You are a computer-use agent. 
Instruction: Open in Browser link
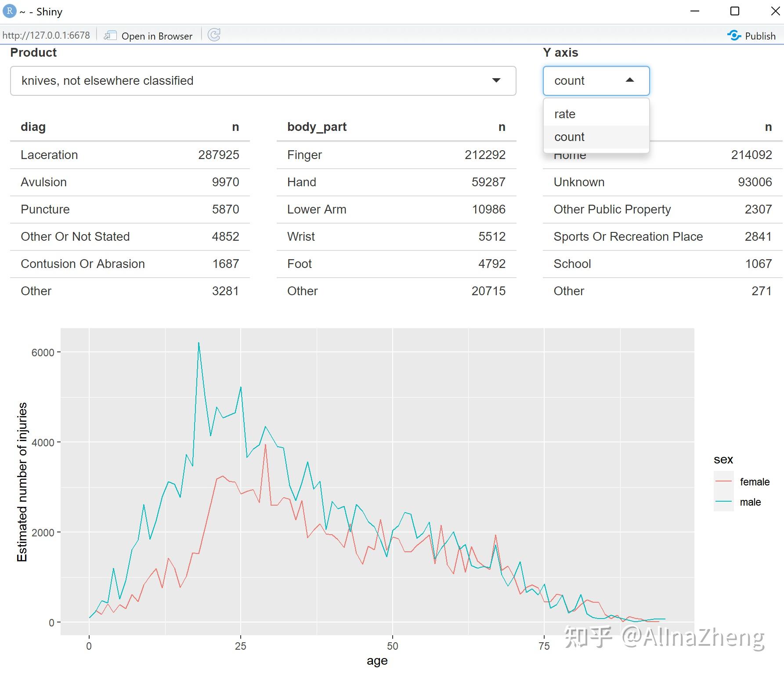157,36
